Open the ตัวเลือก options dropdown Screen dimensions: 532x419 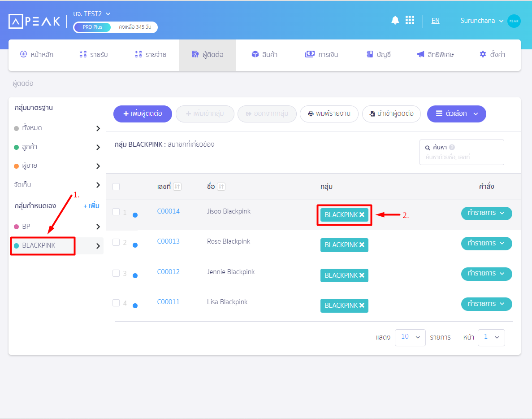point(456,114)
